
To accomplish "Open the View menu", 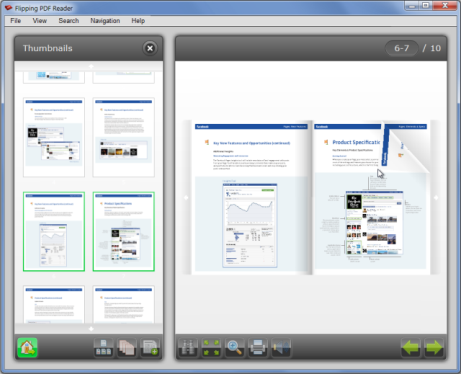I will [x=40, y=21].
